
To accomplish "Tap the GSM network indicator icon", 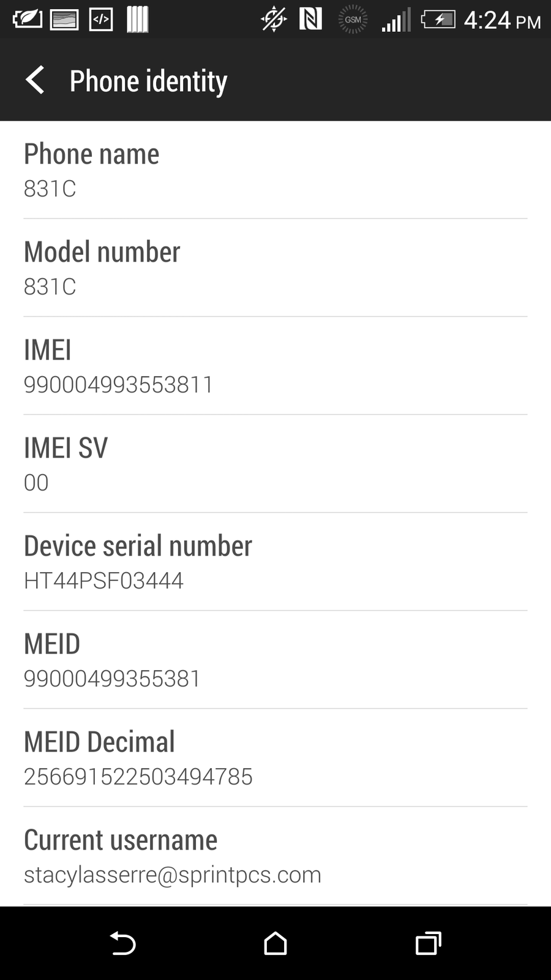I will coord(353,20).
